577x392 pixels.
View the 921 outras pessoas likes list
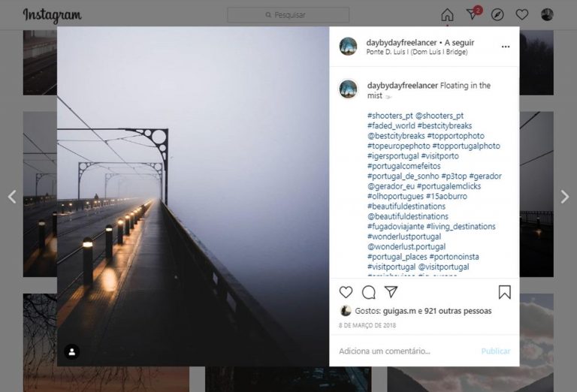pos(458,311)
